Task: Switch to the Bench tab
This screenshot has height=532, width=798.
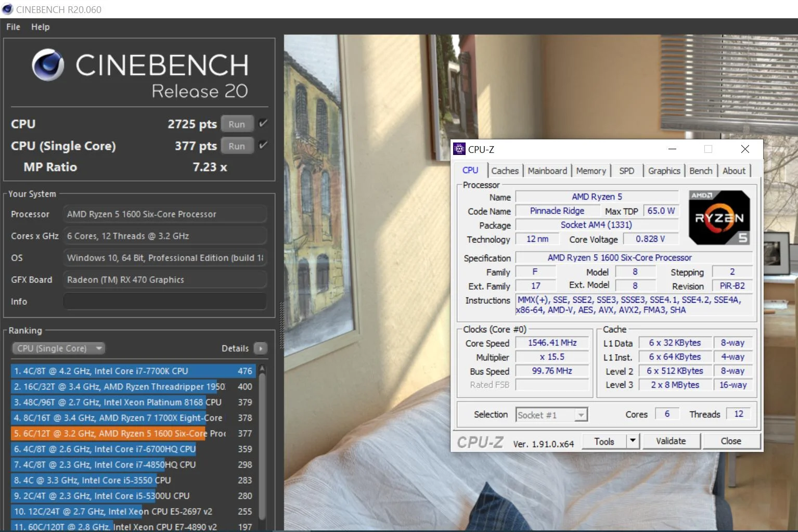Action: coord(701,171)
